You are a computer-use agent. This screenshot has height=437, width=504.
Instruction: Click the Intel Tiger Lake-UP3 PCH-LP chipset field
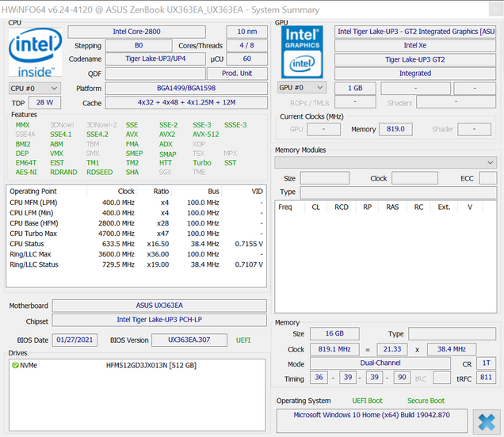coord(159,320)
